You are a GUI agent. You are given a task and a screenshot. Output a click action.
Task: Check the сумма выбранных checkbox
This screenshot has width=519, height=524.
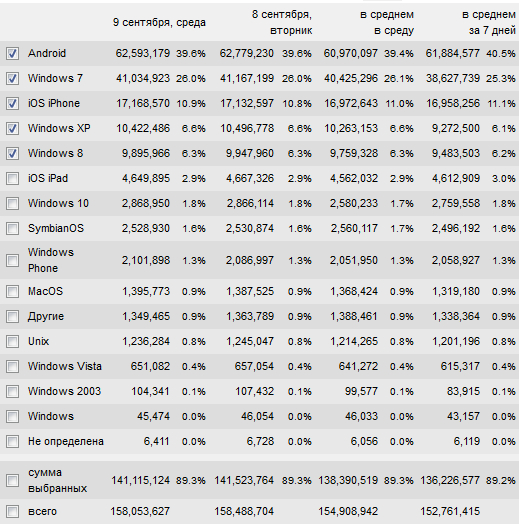12,481
